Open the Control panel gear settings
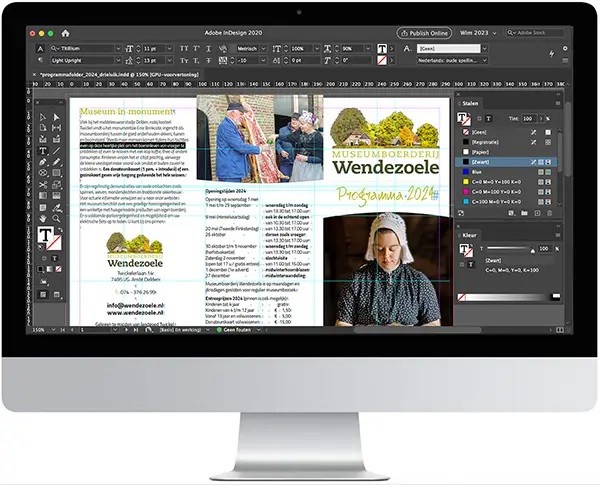The width and height of the screenshot is (600, 485). [x=565, y=49]
